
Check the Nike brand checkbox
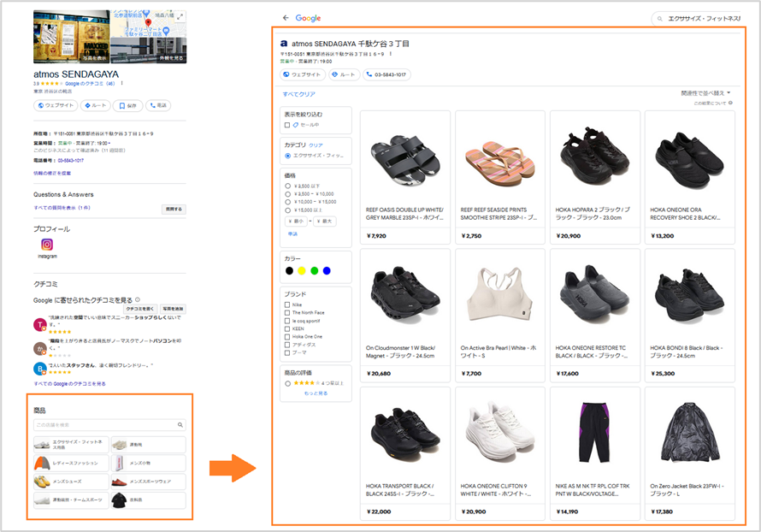point(287,304)
